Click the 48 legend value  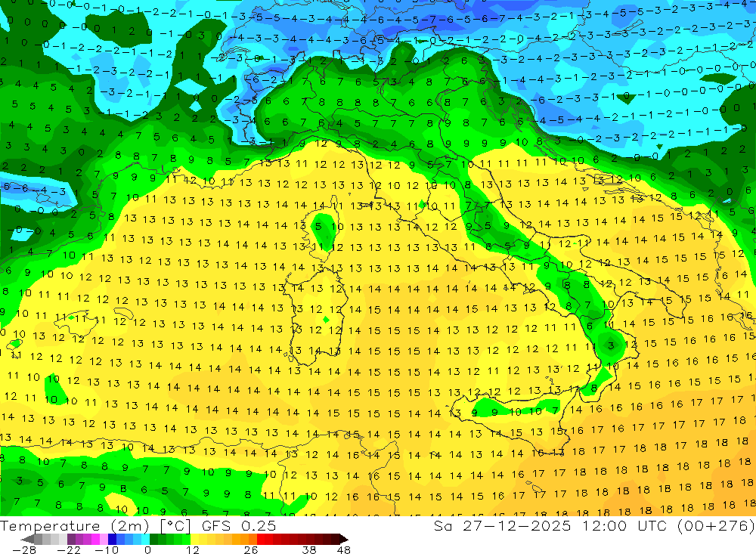click(344, 550)
